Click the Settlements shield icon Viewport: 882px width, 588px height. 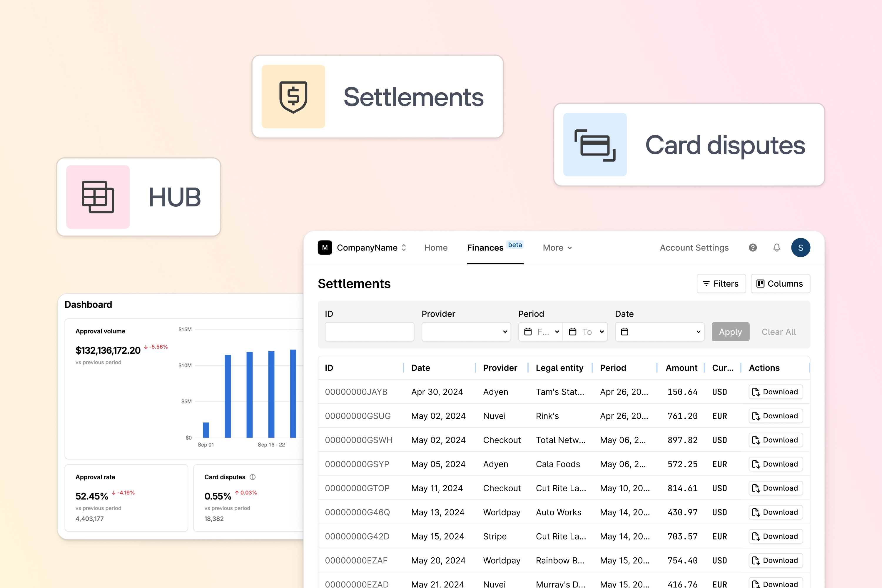294,96
